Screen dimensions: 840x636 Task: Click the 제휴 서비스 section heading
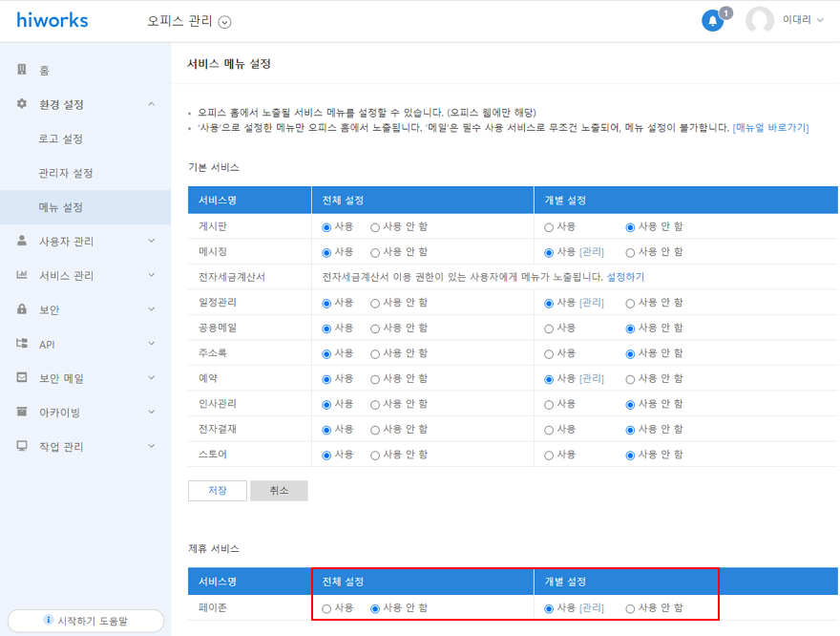tap(214, 549)
